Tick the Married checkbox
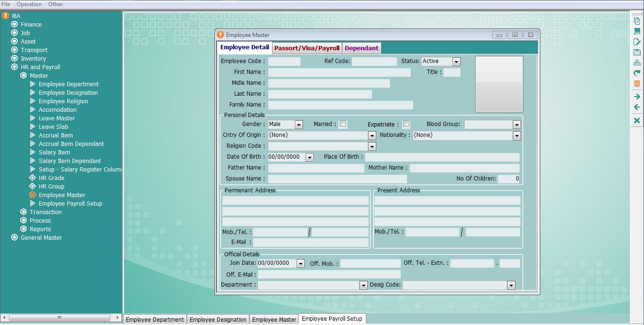 pos(343,124)
